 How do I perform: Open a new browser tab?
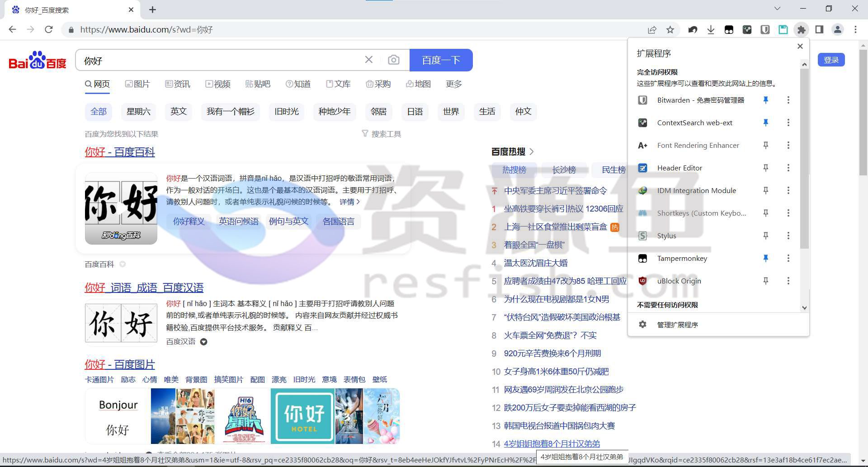point(153,9)
